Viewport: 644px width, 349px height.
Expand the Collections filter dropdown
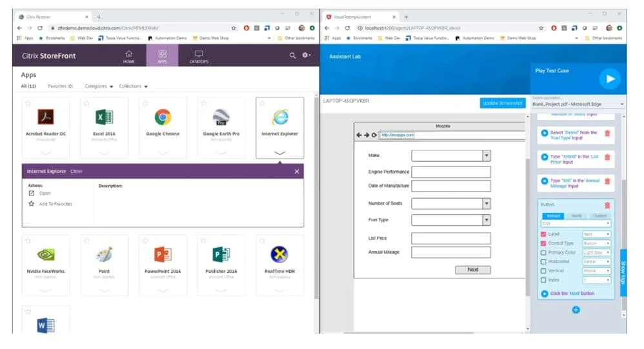point(133,86)
